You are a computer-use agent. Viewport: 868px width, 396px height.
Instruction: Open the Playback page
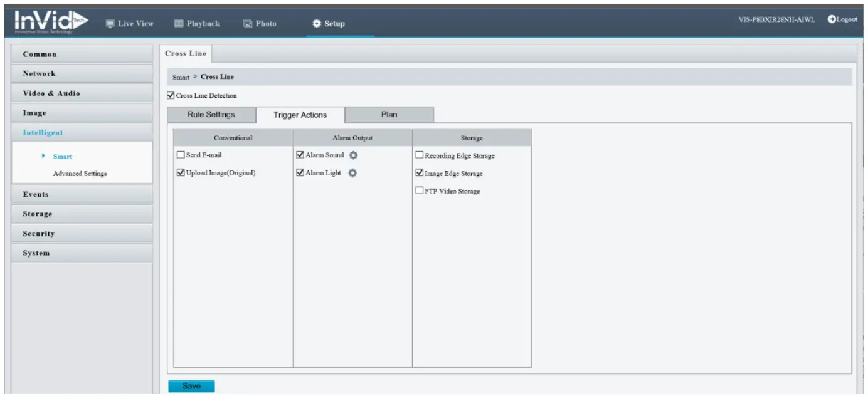point(196,24)
